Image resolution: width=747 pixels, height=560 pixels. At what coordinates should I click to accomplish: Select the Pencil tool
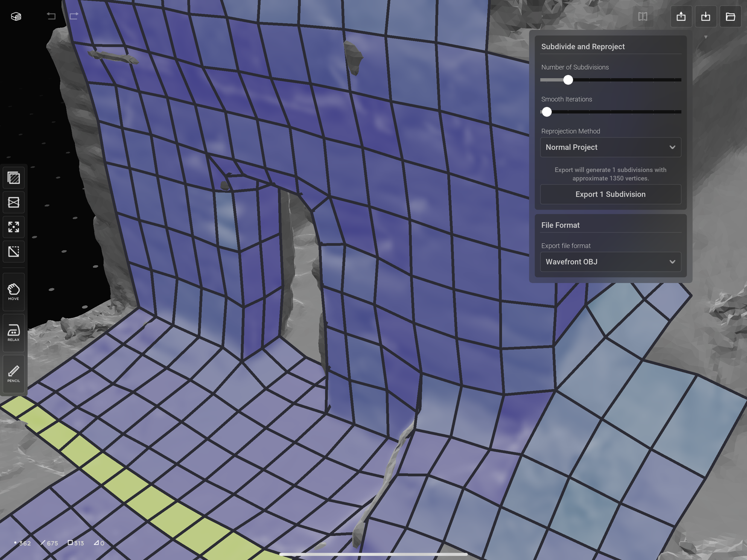(x=14, y=374)
